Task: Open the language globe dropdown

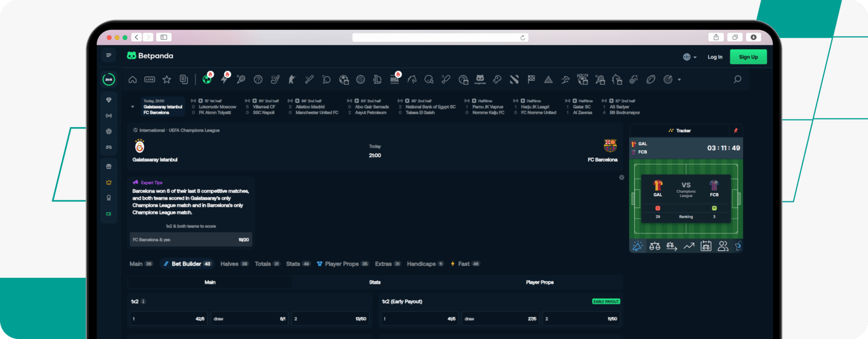Action: click(690, 57)
